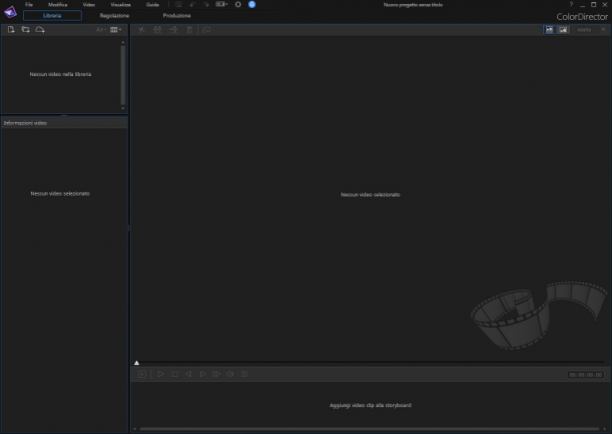Click the trash delete icon

tap(189, 30)
